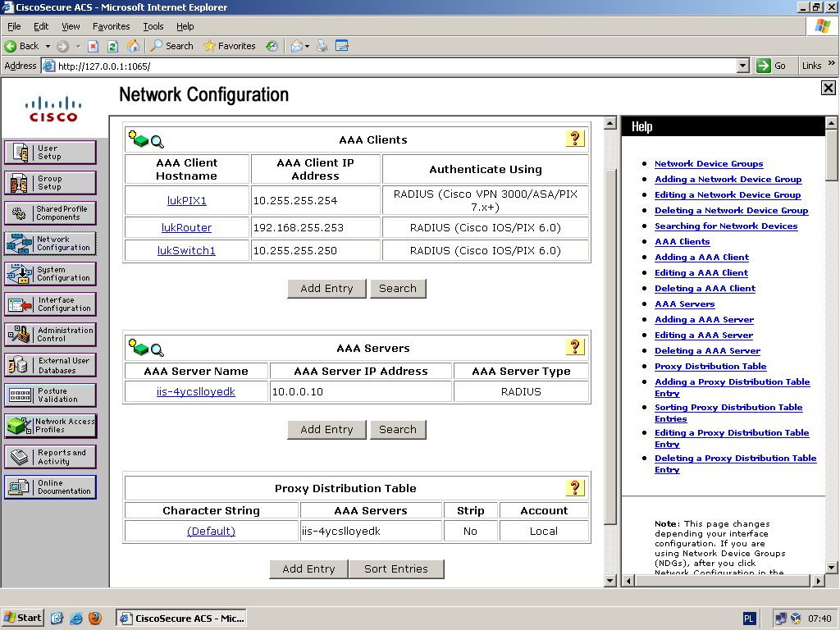Open Adding a AAA Client help link
The image size is (840, 630).
click(x=702, y=257)
